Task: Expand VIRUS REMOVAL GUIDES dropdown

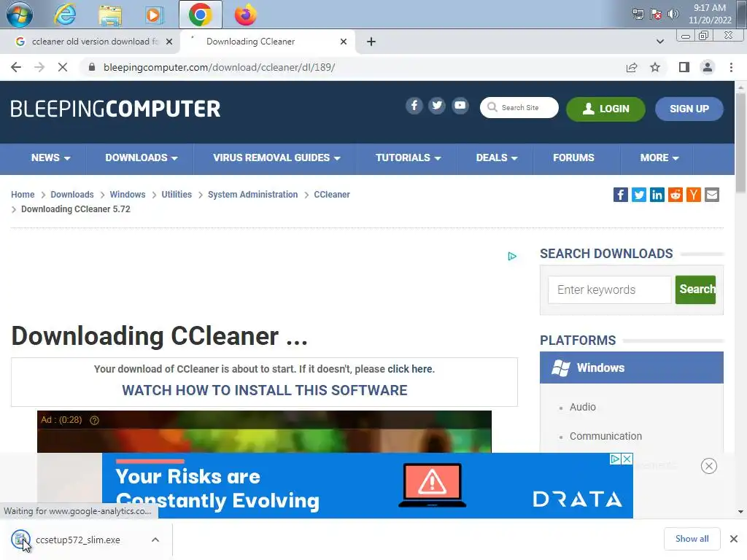Action: pos(276,157)
